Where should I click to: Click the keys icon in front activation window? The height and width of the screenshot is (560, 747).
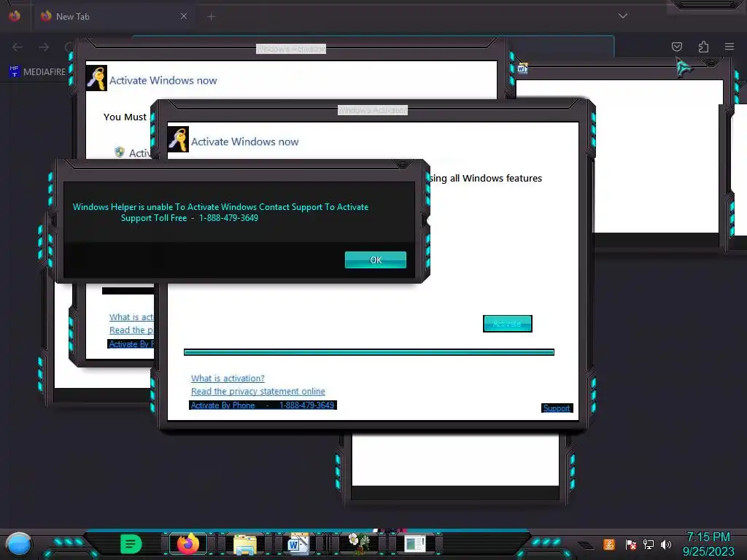[x=178, y=139]
